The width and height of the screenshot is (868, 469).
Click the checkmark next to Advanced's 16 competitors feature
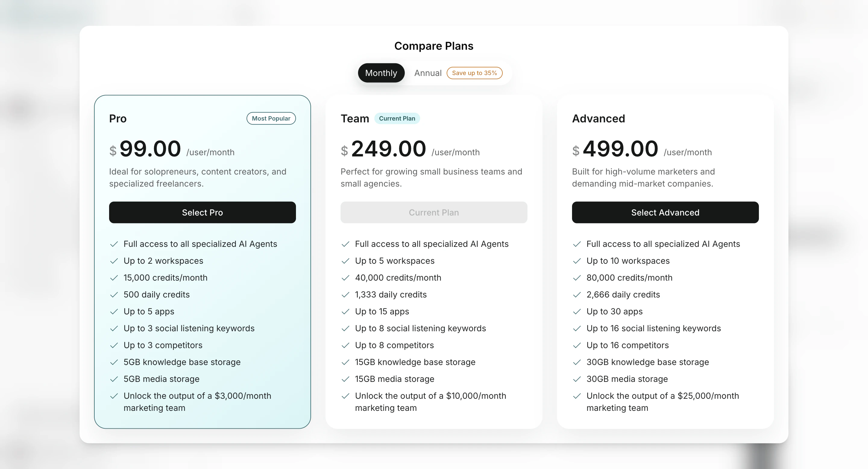(x=577, y=345)
